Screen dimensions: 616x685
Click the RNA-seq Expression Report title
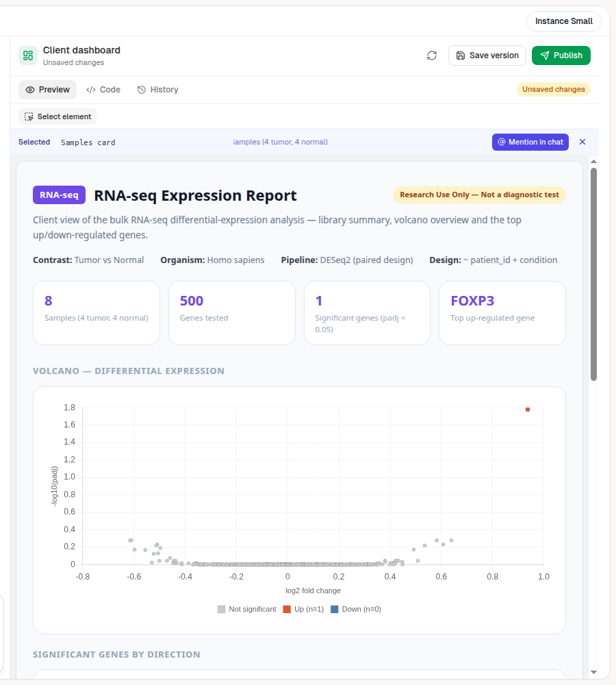point(195,195)
